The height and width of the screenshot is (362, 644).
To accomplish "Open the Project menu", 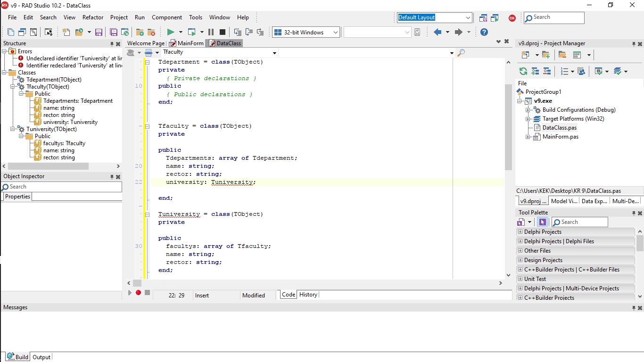I will [119, 17].
